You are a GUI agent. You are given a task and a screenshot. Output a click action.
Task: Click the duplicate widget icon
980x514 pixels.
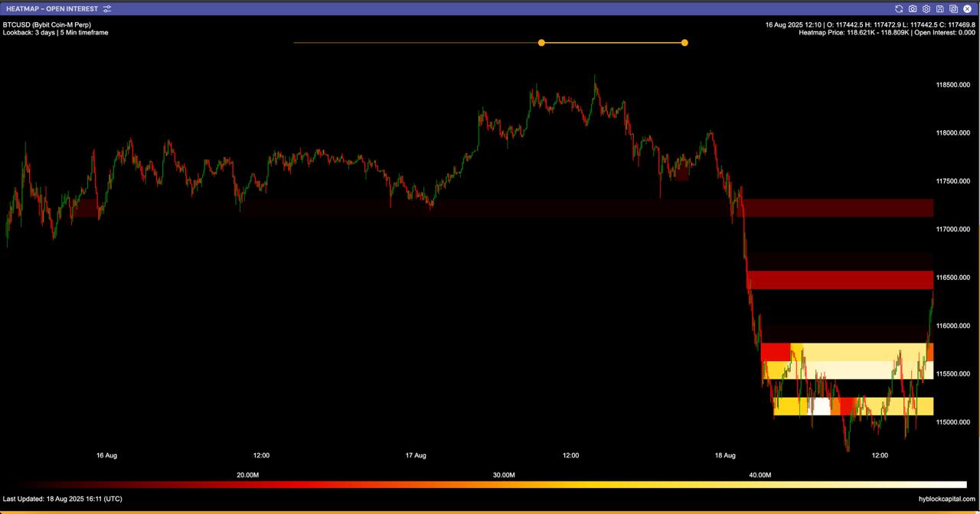(954, 8)
